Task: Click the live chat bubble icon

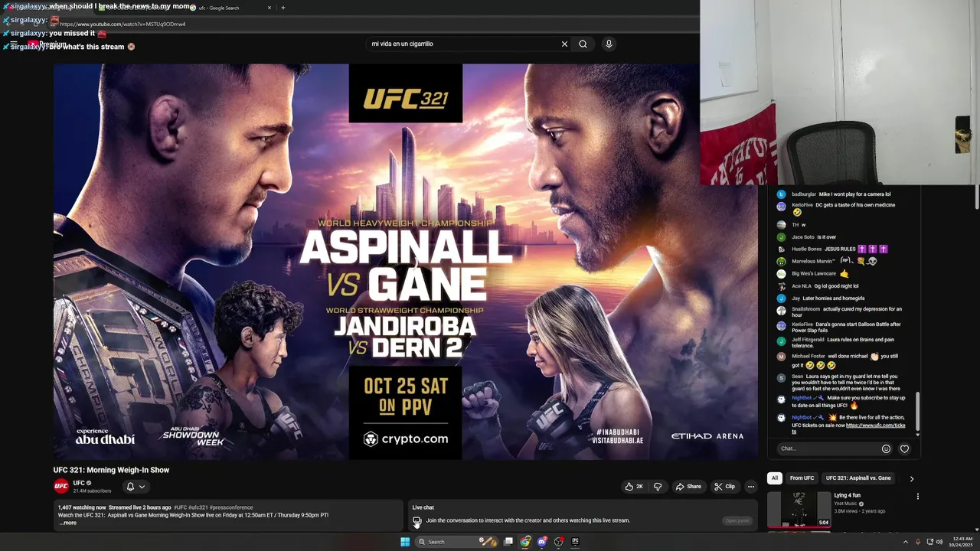Action: pos(416,520)
